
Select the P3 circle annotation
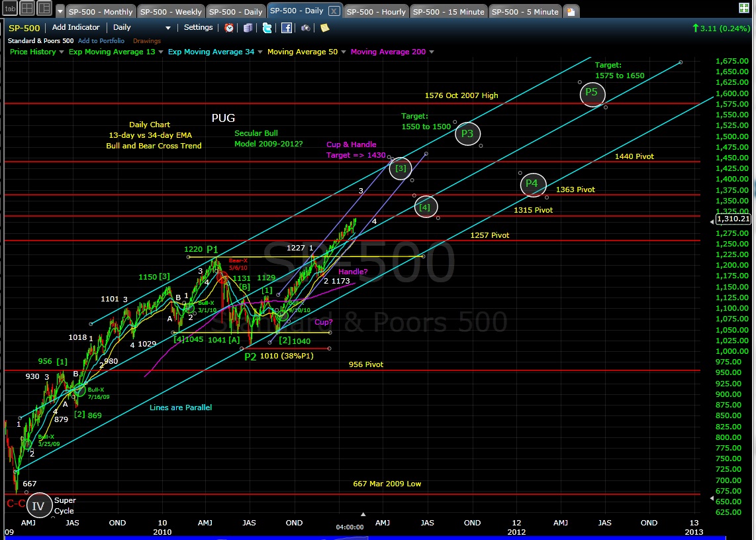click(467, 134)
